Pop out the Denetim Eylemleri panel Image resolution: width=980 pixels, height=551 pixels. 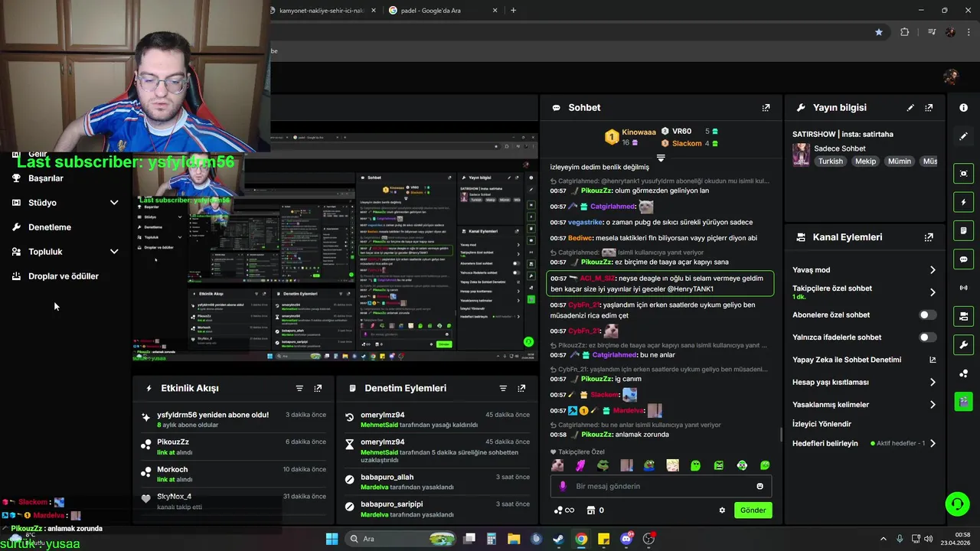click(521, 389)
